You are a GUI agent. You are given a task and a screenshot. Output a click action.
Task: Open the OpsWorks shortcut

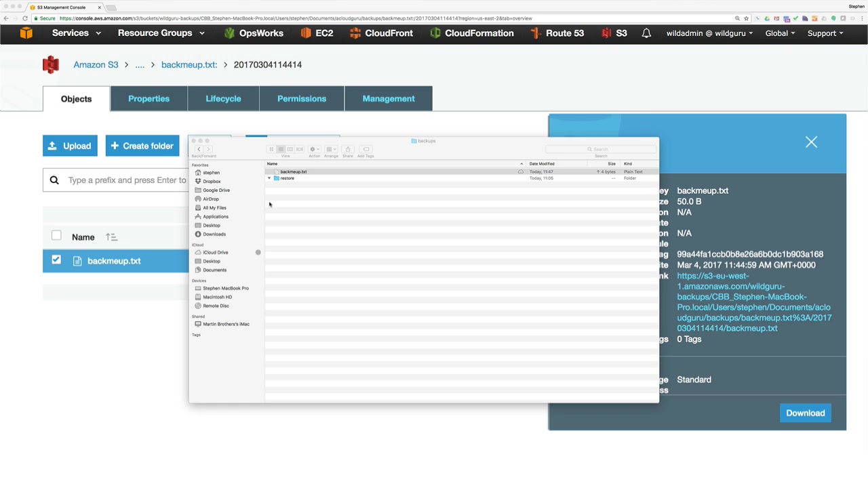253,33
